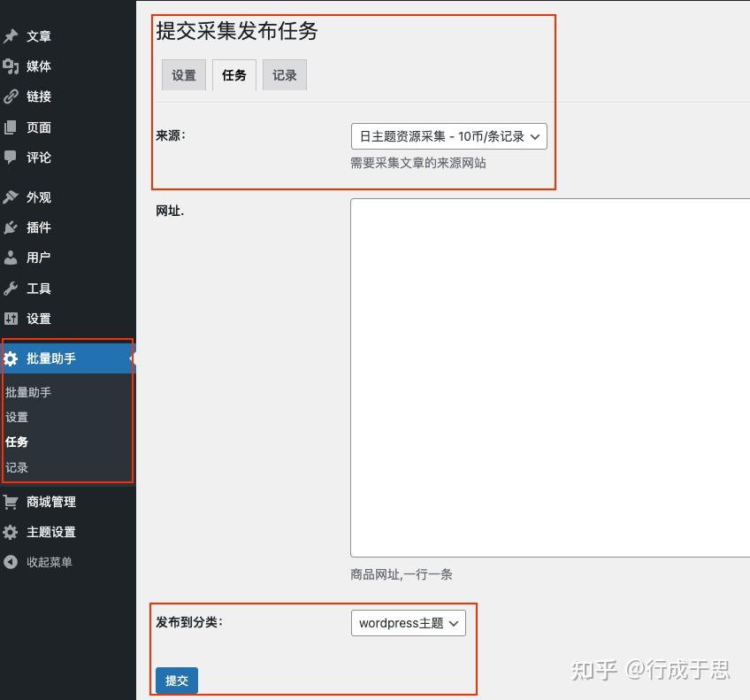Select 记录 in the 批量助手 submenu

[16, 467]
